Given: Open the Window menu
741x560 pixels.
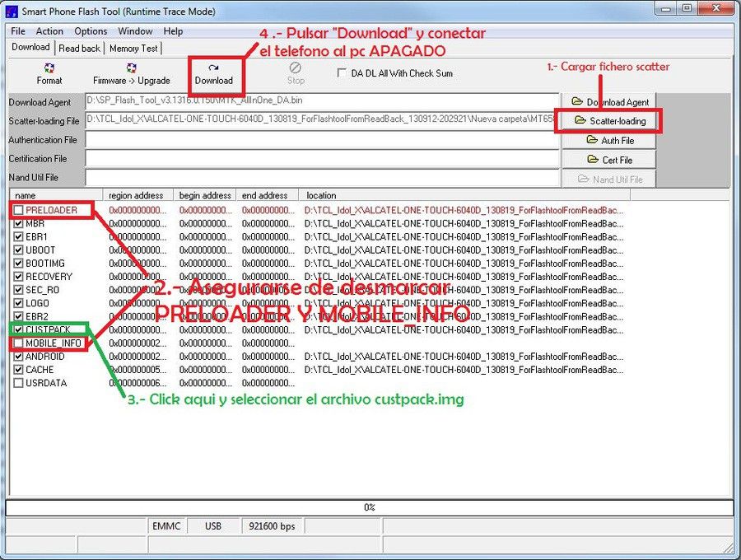Looking at the screenshot, I should tap(135, 31).
